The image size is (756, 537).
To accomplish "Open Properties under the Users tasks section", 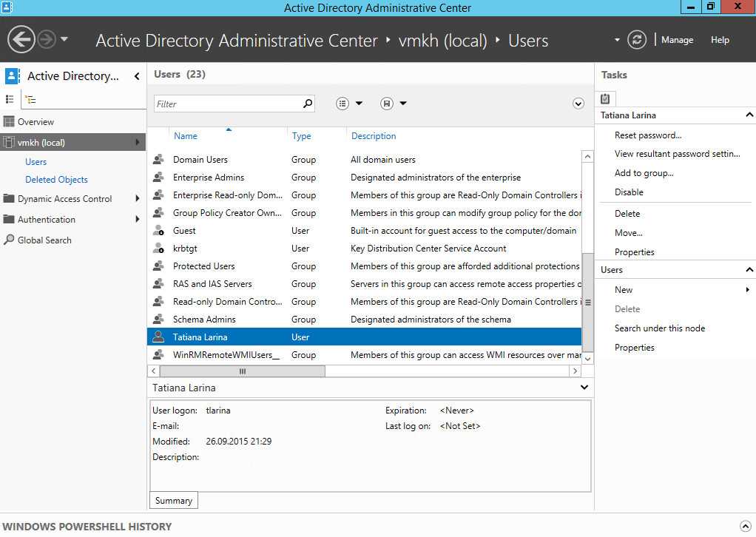I will [x=634, y=348].
